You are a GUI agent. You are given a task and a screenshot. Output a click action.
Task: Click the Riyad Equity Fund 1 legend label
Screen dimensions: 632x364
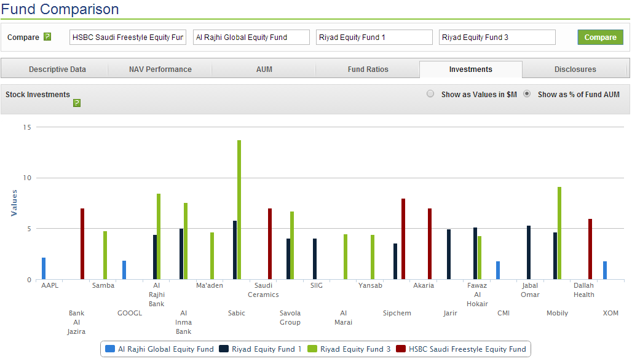[x=266, y=349]
